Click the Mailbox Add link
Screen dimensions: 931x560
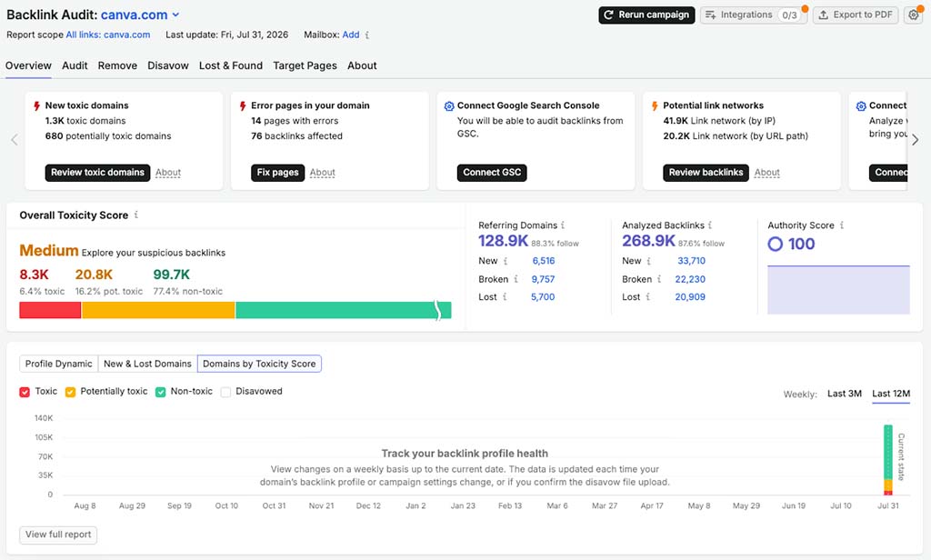coord(351,35)
